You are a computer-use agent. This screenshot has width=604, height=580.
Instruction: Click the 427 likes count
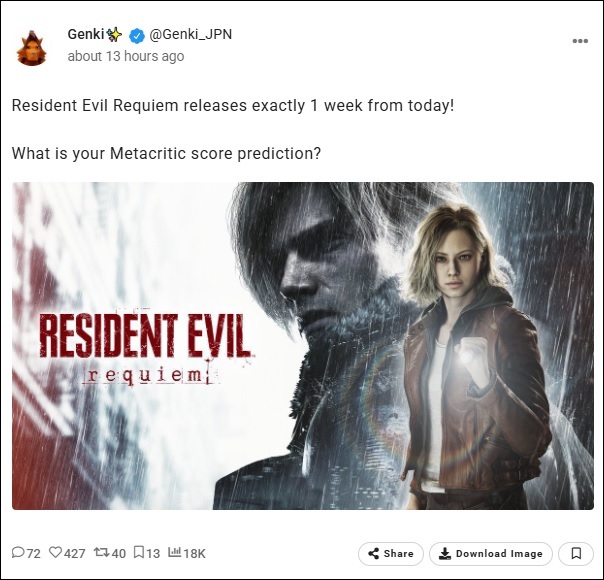[x=74, y=553]
